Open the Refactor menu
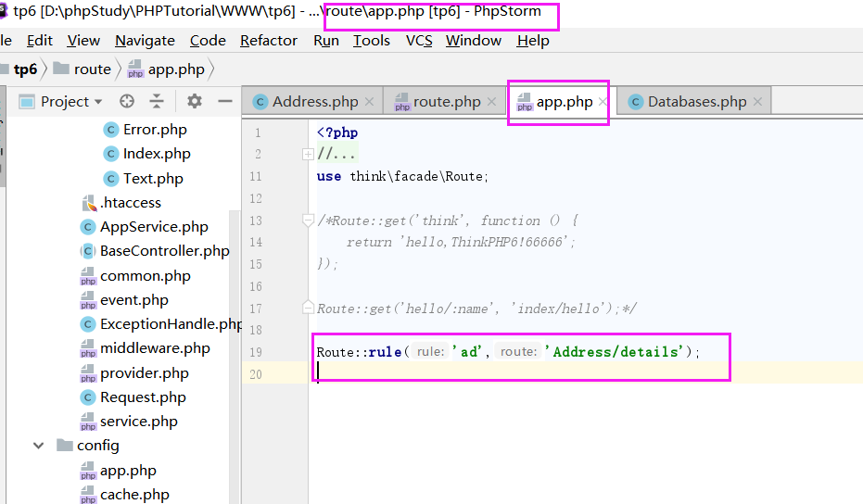 269,41
